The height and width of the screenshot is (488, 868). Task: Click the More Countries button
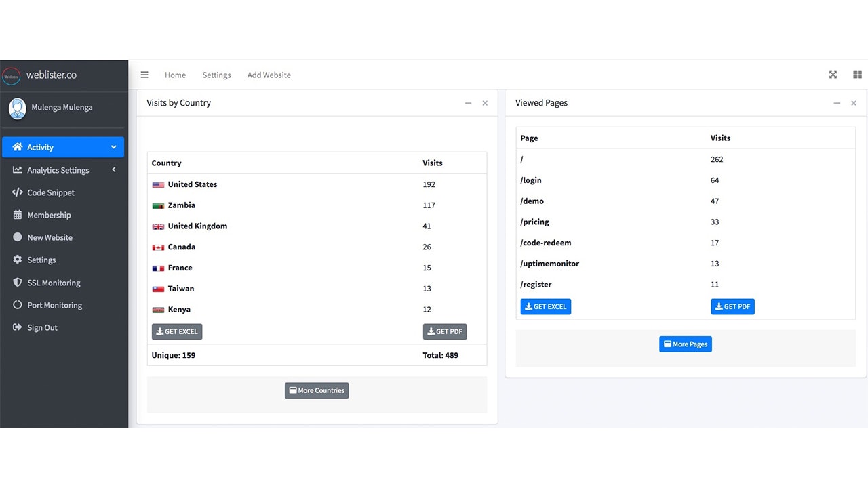(317, 390)
